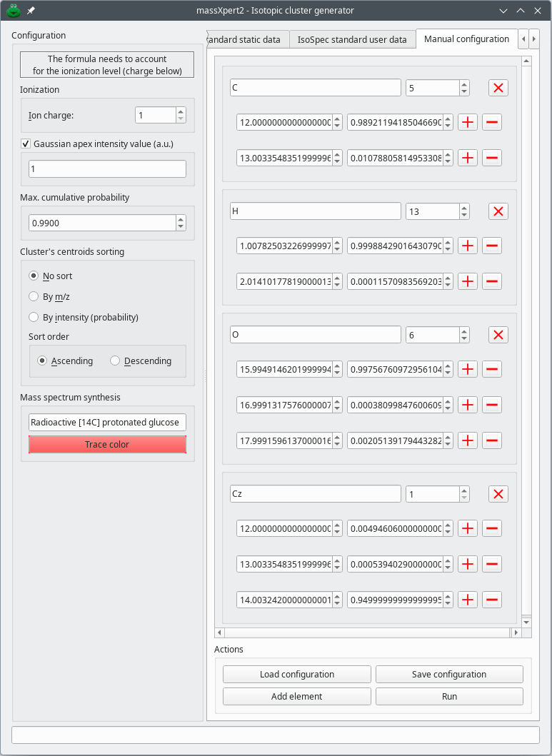Add isotope after hydrogen 1.00782 row
The image size is (552, 756).
pyautogui.click(x=468, y=246)
